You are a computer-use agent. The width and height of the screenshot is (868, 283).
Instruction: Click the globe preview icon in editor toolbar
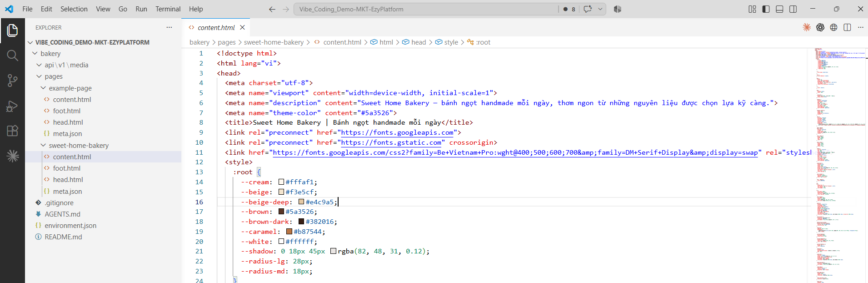[833, 27]
